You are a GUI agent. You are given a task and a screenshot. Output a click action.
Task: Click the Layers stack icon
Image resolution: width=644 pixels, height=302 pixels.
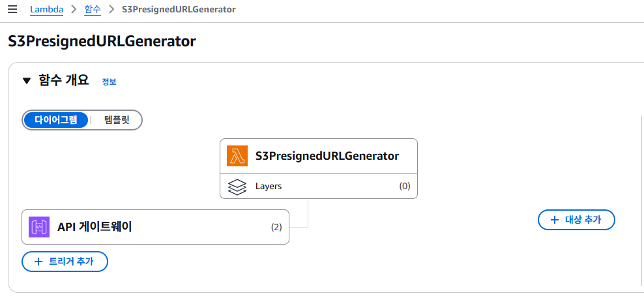[x=237, y=187]
